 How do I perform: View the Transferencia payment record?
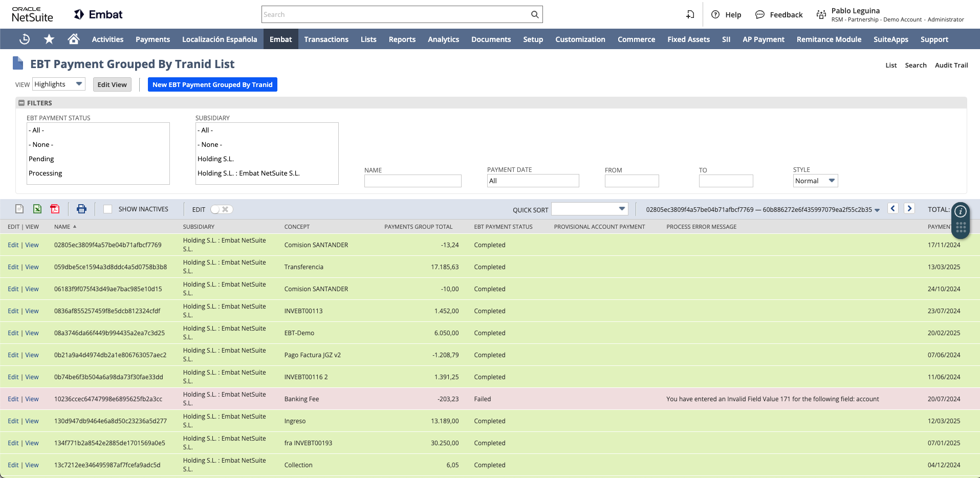pos(32,267)
